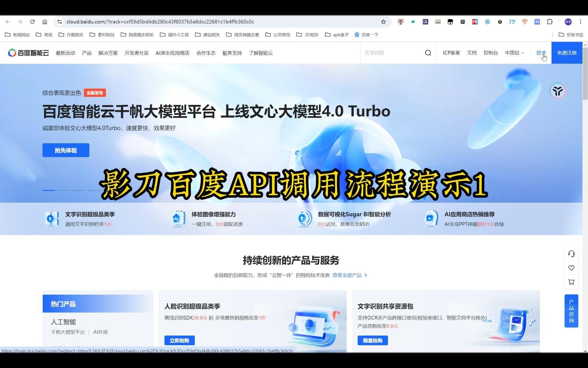
Task: Click the dark X extension icon
Action: pos(463,22)
